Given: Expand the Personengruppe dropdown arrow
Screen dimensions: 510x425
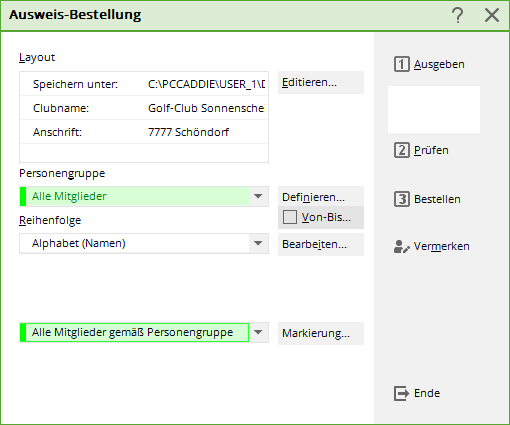Looking at the screenshot, I should (258, 196).
